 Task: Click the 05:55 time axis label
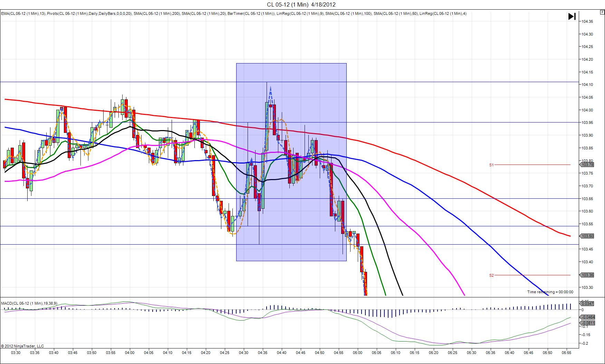566,353
